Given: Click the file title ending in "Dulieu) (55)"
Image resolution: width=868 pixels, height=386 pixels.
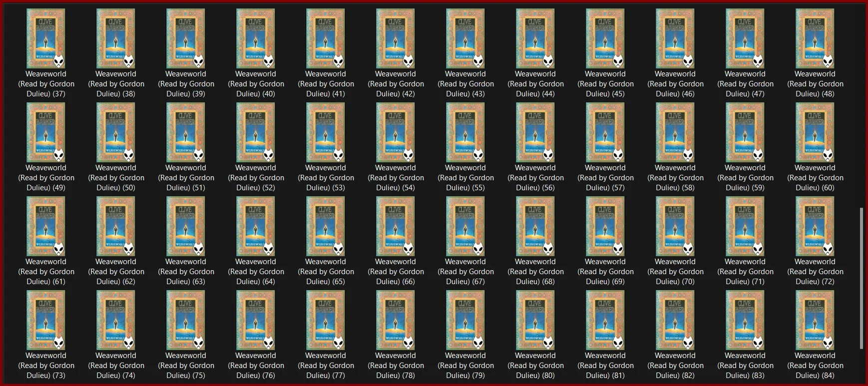Looking at the screenshot, I should [x=465, y=178].
